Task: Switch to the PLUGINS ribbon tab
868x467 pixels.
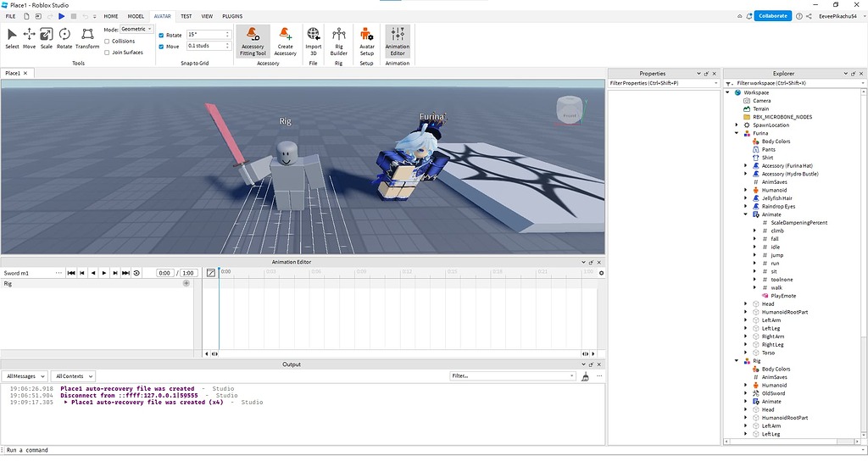Action: (232, 16)
